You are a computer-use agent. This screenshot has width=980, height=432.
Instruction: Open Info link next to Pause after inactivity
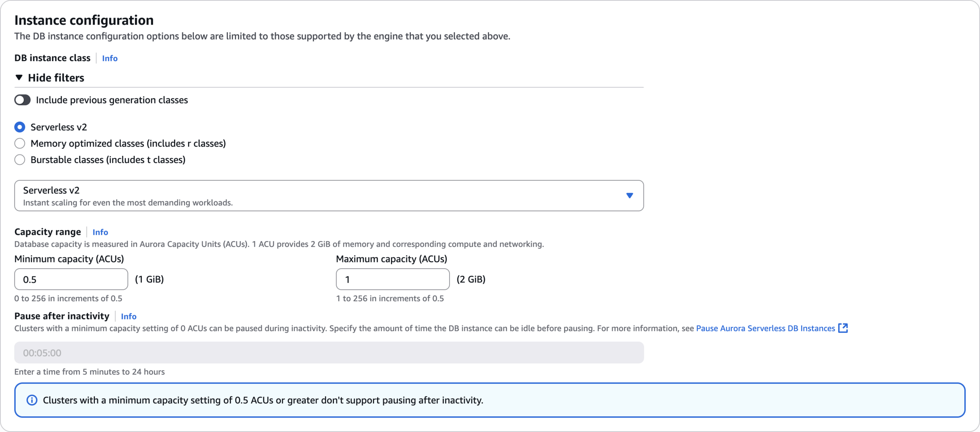tap(129, 316)
